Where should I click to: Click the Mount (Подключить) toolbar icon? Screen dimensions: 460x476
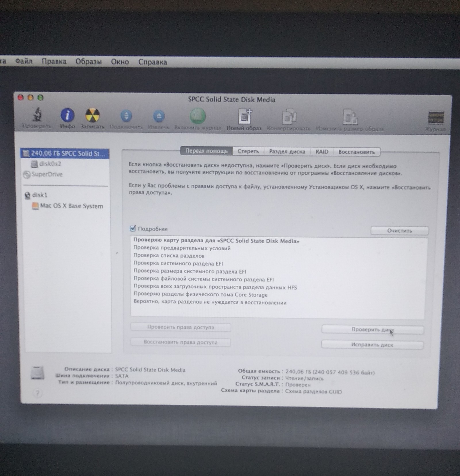126,116
